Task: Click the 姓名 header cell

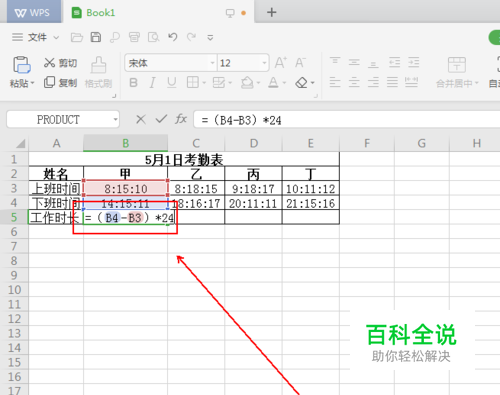Action: point(56,174)
